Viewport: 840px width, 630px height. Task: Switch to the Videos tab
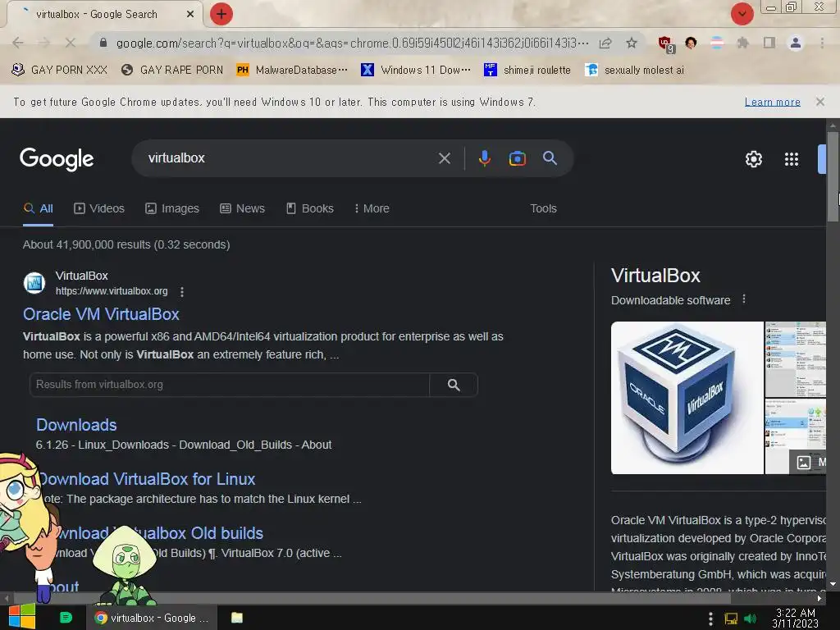[x=99, y=208]
